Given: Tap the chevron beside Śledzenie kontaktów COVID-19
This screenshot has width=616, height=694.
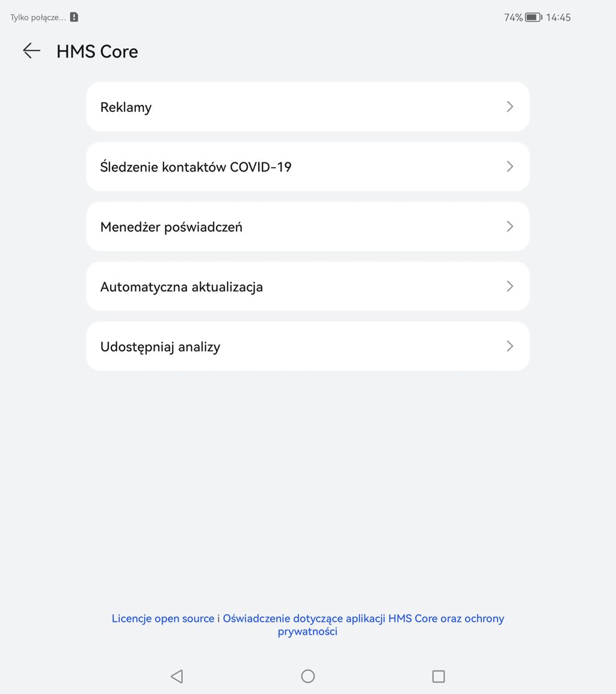Looking at the screenshot, I should click(510, 167).
